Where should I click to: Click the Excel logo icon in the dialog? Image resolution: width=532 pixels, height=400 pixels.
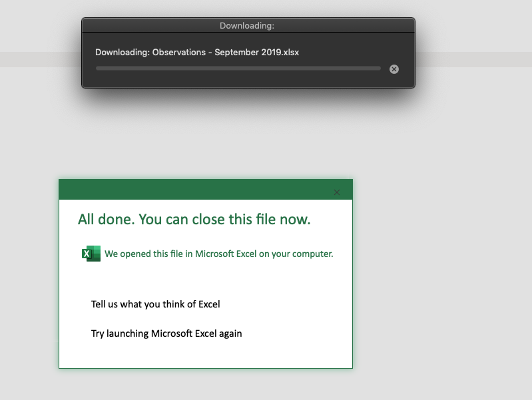[x=91, y=254]
